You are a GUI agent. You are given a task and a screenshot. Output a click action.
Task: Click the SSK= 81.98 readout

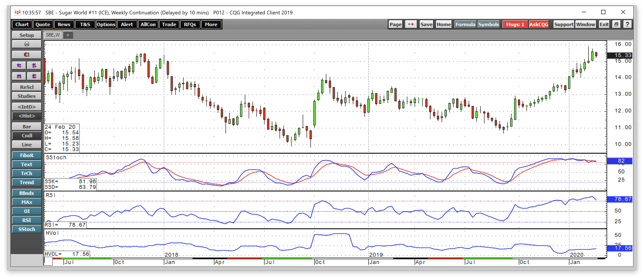(70, 181)
